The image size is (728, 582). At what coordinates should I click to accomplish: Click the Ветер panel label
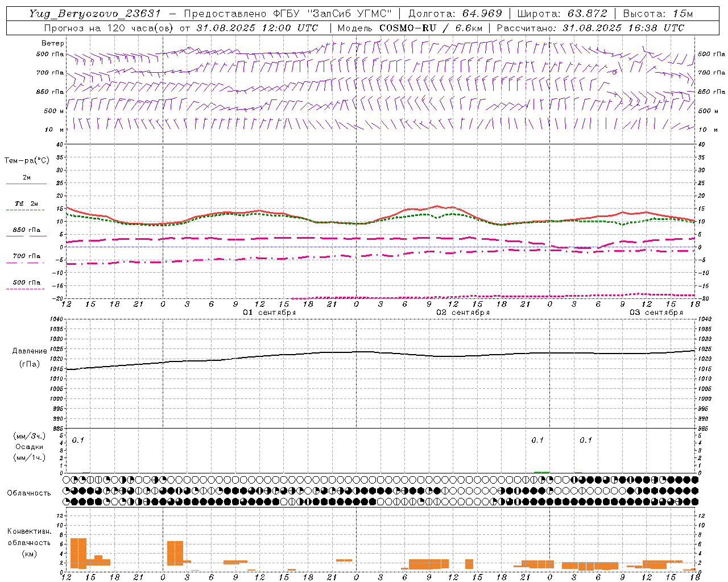coord(53,43)
